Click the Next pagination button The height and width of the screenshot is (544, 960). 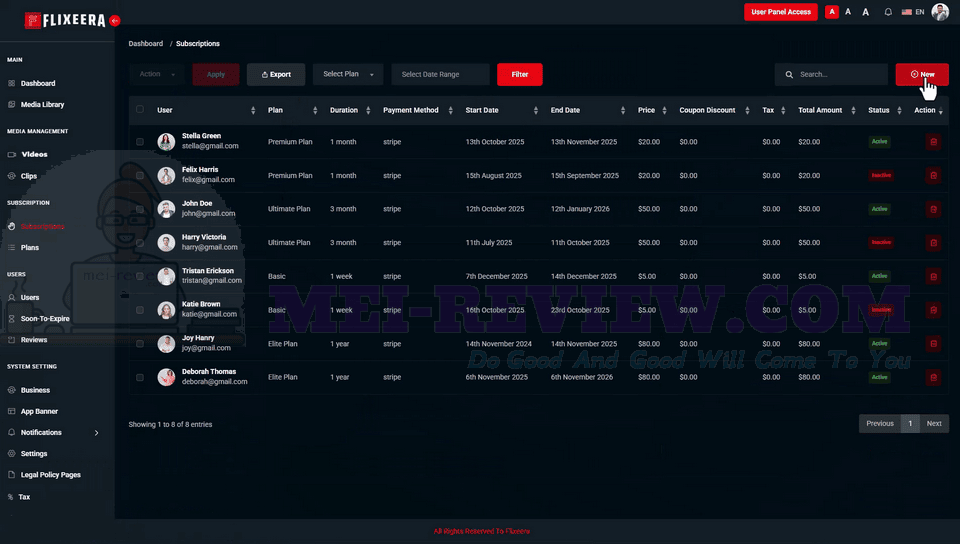point(934,423)
